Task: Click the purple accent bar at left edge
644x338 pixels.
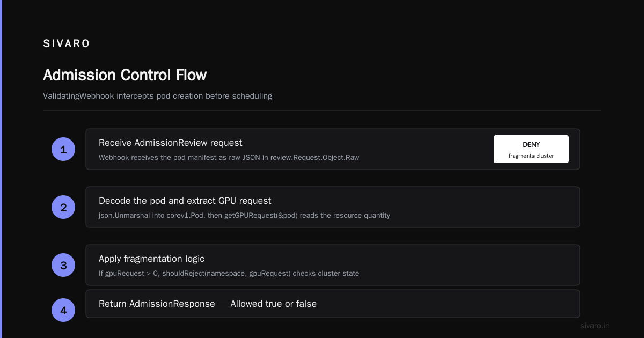Action: point(1,169)
